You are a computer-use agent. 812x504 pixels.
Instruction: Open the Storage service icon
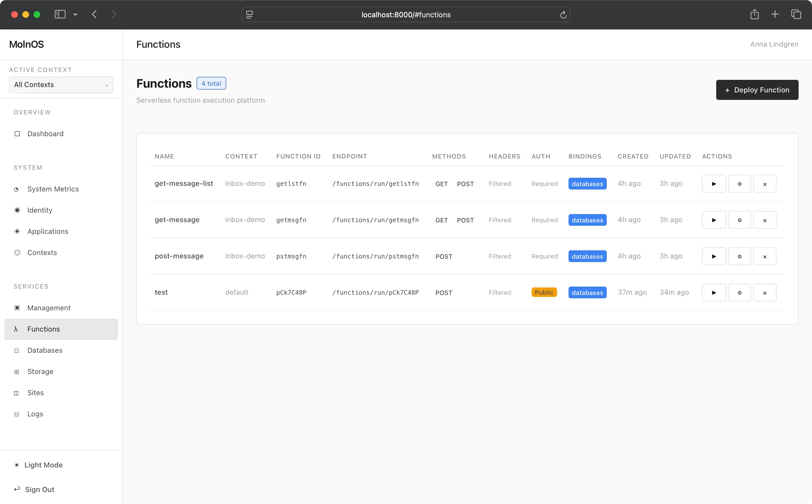click(x=17, y=371)
